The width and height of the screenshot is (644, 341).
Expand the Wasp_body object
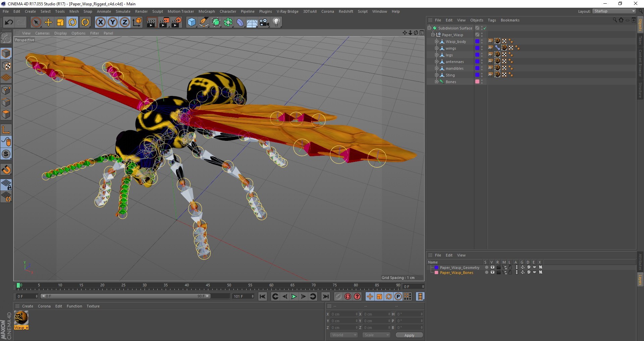(x=437, y=41)
